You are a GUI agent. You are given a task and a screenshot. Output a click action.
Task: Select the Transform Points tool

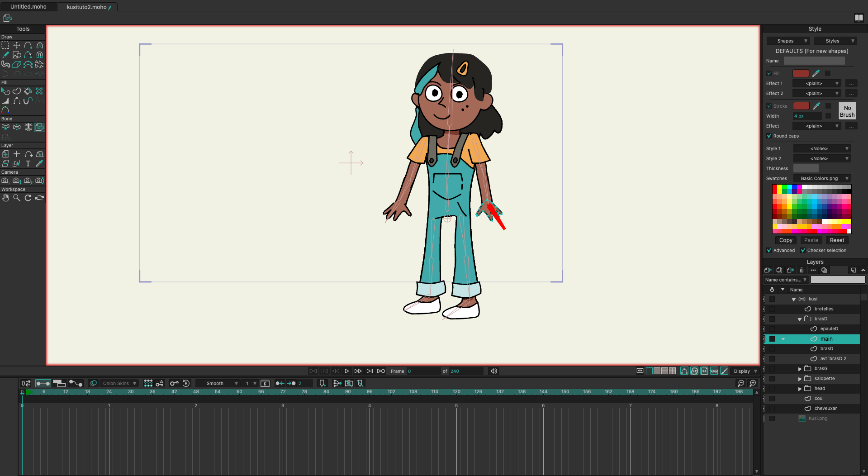[17, 45]
